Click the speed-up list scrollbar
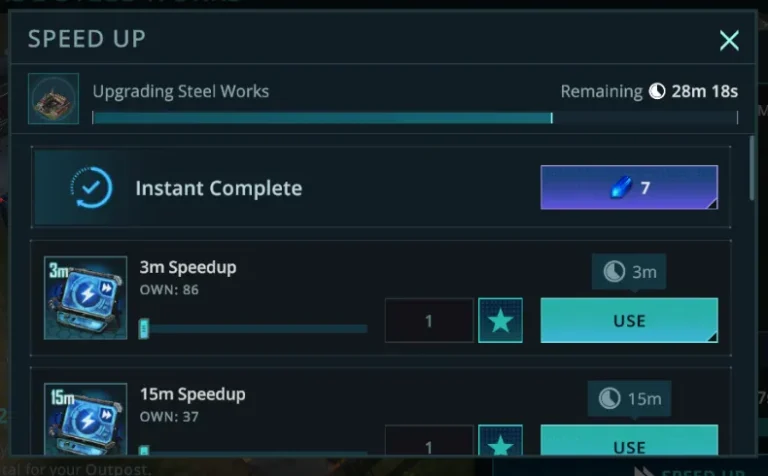The width and height of the screenshot is (768, 476). point(752,170)
